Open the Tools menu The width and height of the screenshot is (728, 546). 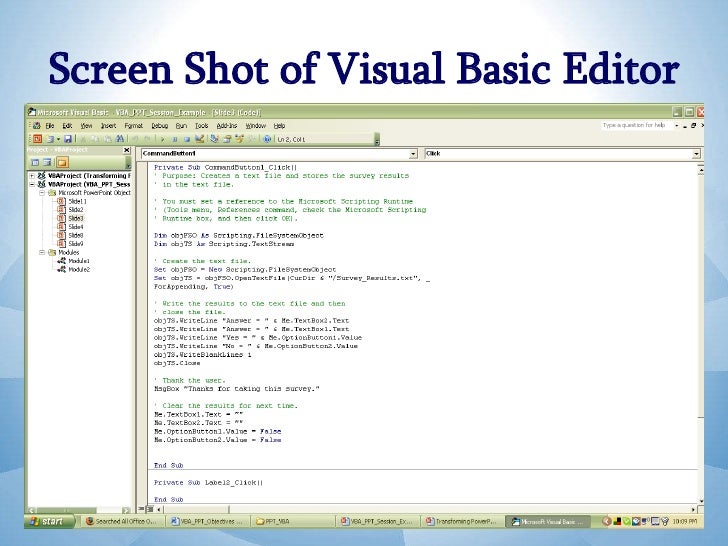click(202, 126)
